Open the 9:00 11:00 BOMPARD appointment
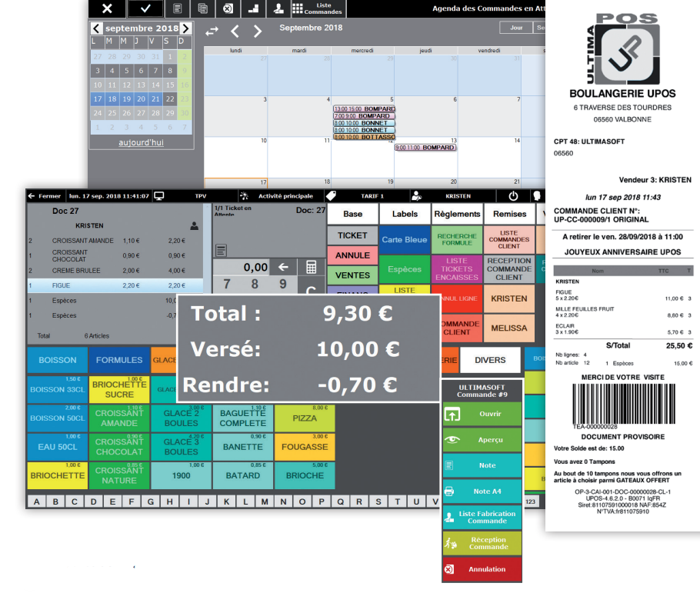The image size is (700, 593). click(x=425, y=148)
